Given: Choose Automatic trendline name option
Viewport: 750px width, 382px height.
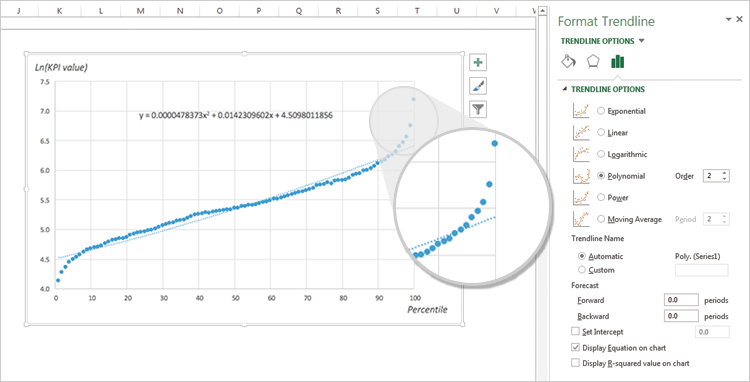Looking at the screenshot, I should 582,256.
